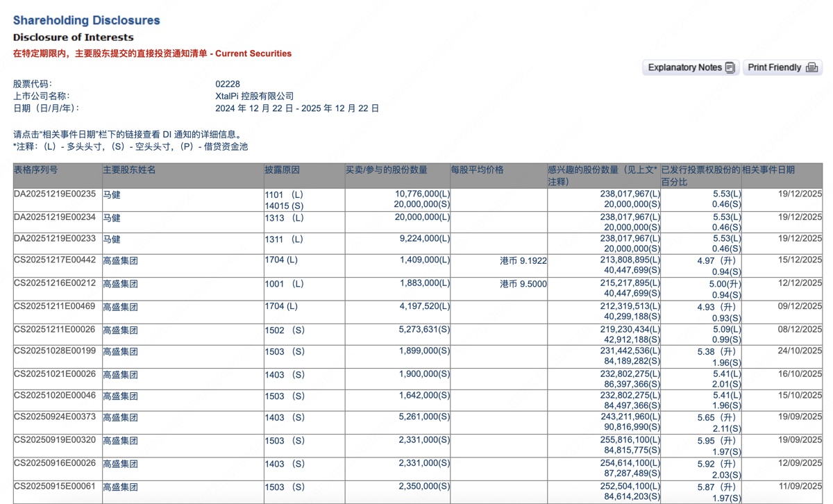
Task: Open the 12/09/2025 event date link
Action: pyautogui.click(x=799, y=464)
